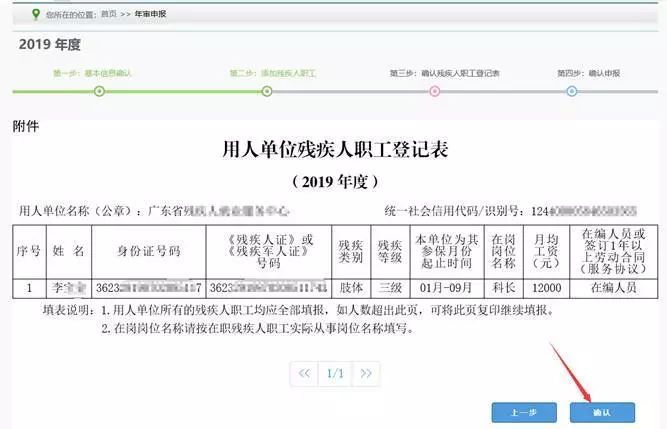This screenshot has width=667, height=429.
Task: Click the 1/1 page indicator
Action: coord(336,373)
